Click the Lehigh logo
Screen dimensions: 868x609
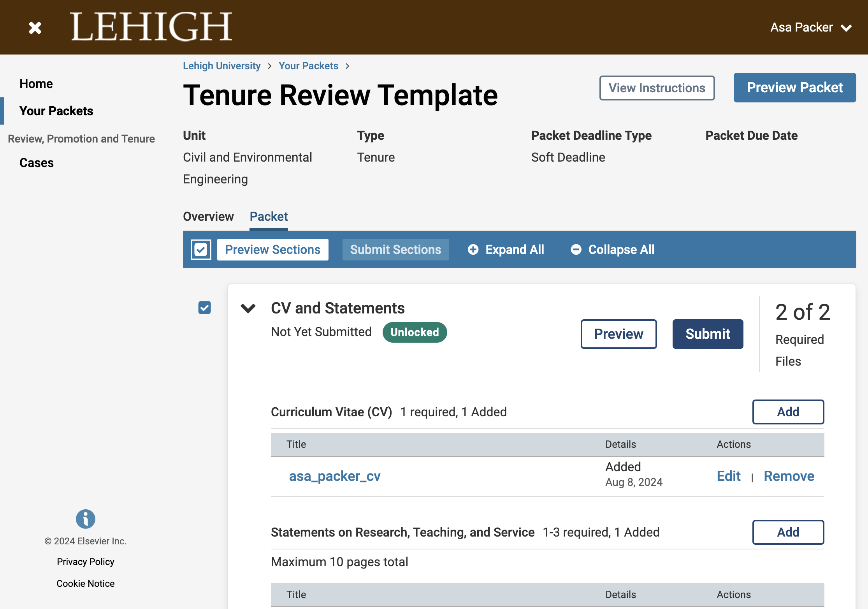point(151,26)
